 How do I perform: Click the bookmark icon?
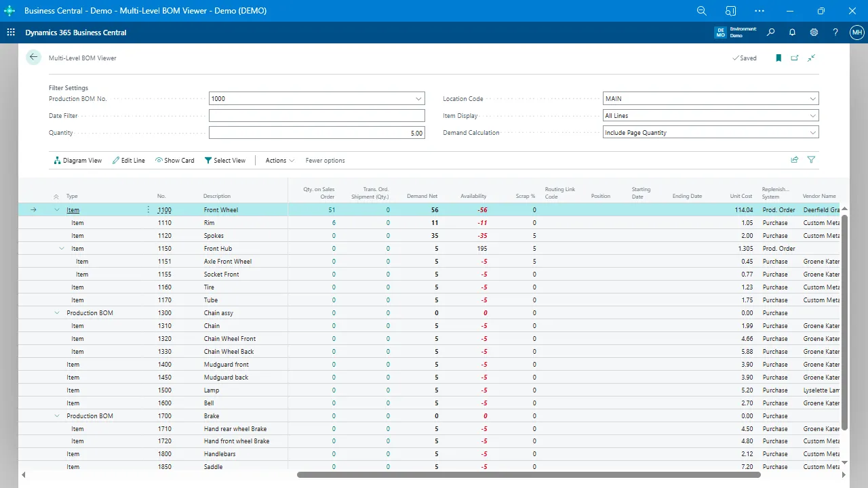(x=778, y=58)
